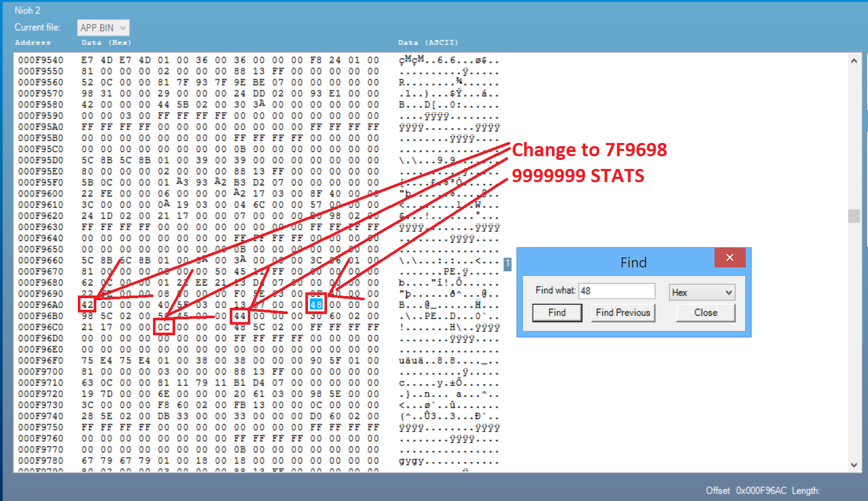This screenshot has width=868, height=501.
Task: Click the Length label in status bar
Action: pos(806,490)
